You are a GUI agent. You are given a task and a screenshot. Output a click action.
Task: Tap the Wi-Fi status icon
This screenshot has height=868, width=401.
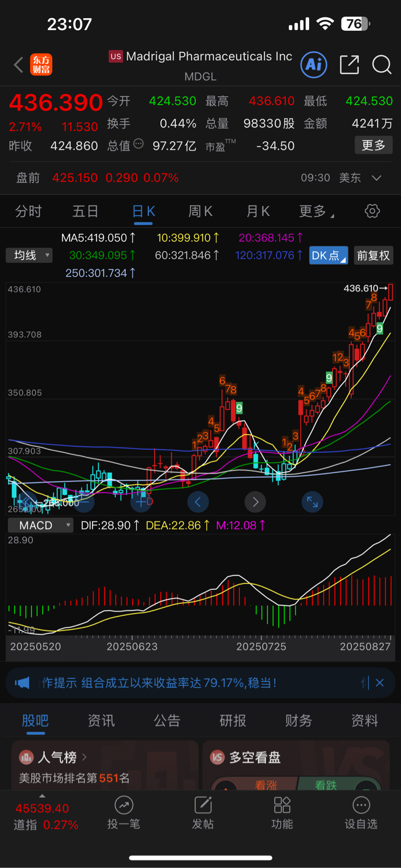click(325, 24)
